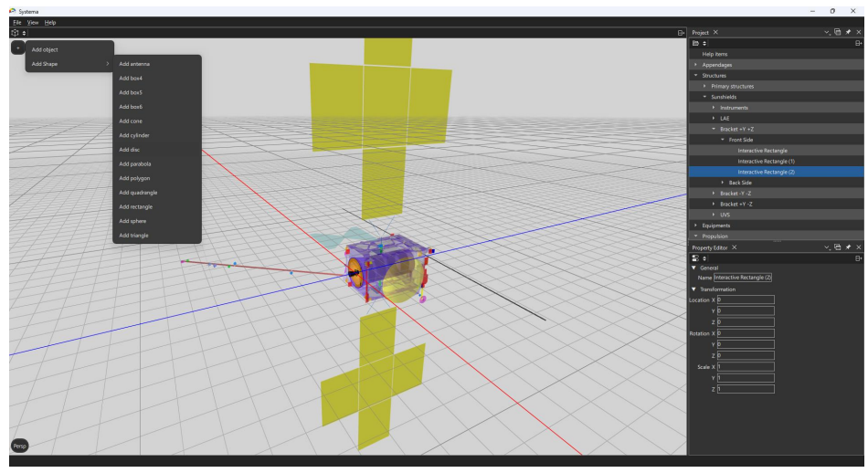The height and width of the screenshot is (473, 868).
Task: Select Add quadrangle
Action: click(157, 193)
